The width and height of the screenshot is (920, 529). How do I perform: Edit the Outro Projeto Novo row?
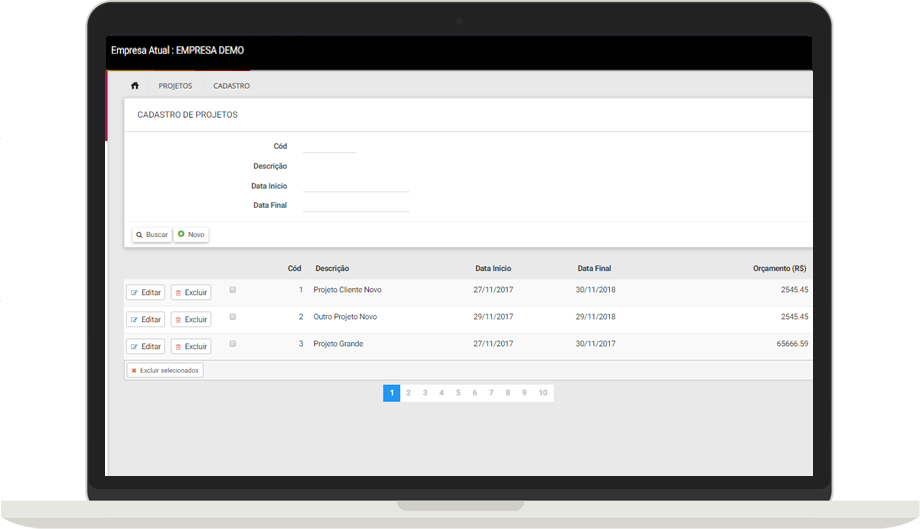(x=146, y=319)
